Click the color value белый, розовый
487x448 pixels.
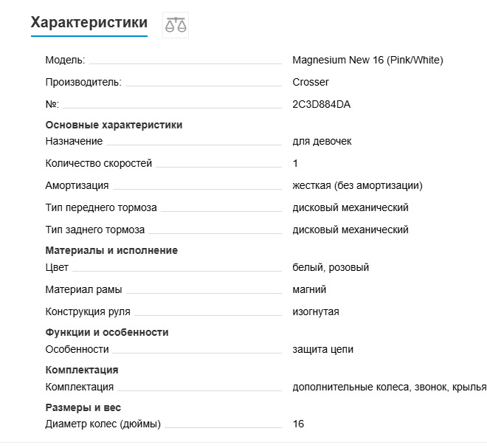click(x=331, y=267)
